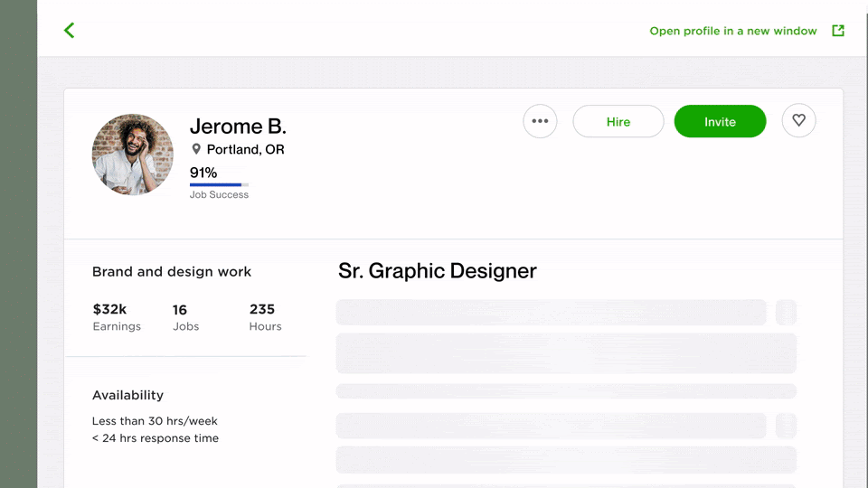Click the Job Success label
The width and height of the screenshot is (868, 488).
(x=219, y=195)
